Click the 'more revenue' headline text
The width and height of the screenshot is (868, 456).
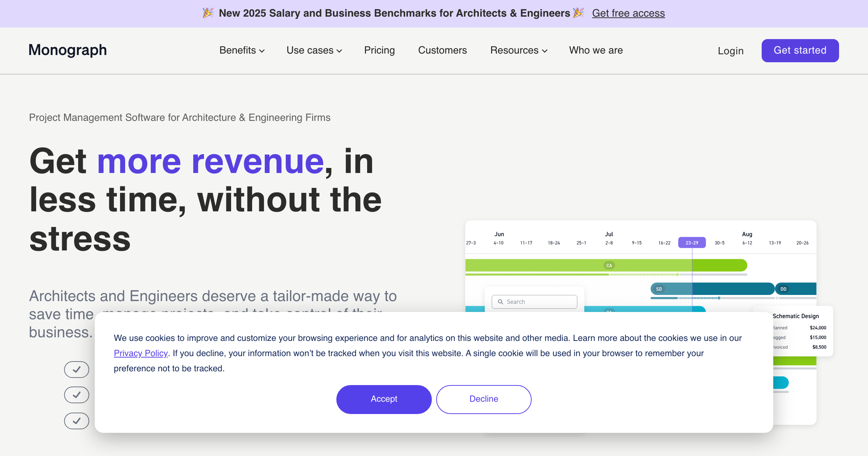click(210, 161)
